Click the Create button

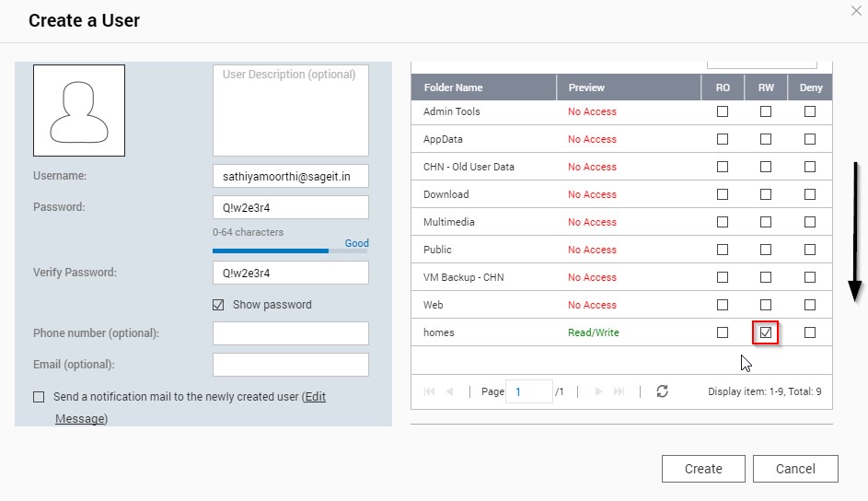[x=703, y=469]
